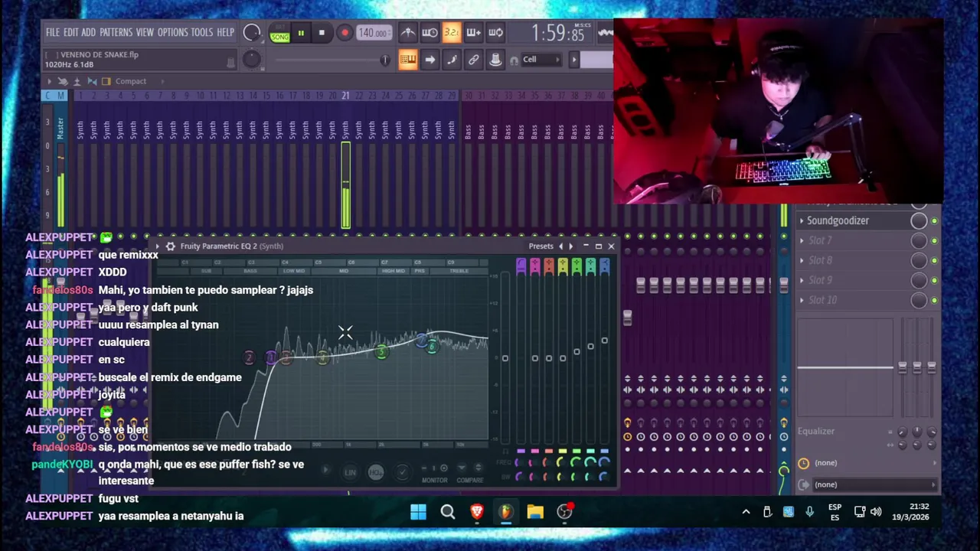
Task: Toggle the HQ+ button in EQ
Action: click(376, 472)
